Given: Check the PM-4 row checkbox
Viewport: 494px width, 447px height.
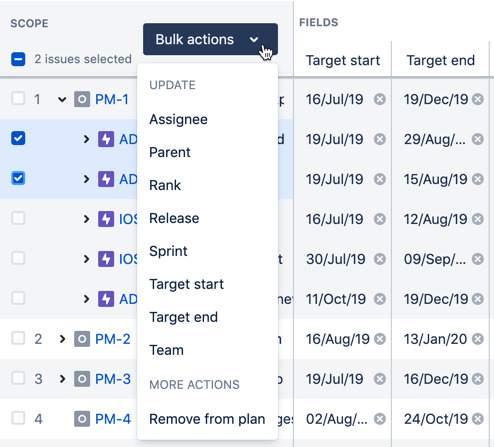Looking at the screenshot, I should [x=18, y=418].
